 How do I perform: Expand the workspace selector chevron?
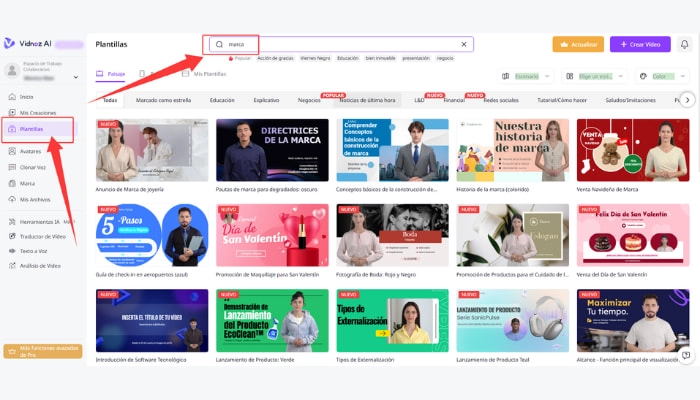pos(76,77)
